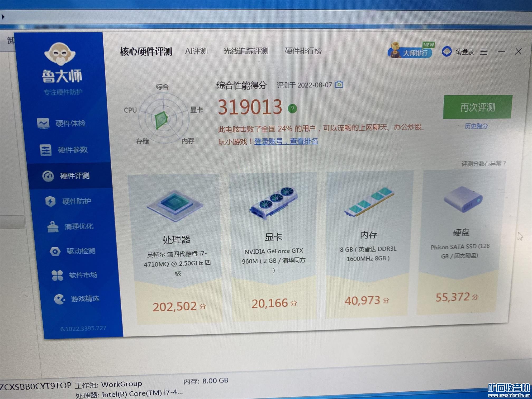Click 登录账号，查看排名 link
This screenshot has width=532, height=399.
[x=286, y=141]
